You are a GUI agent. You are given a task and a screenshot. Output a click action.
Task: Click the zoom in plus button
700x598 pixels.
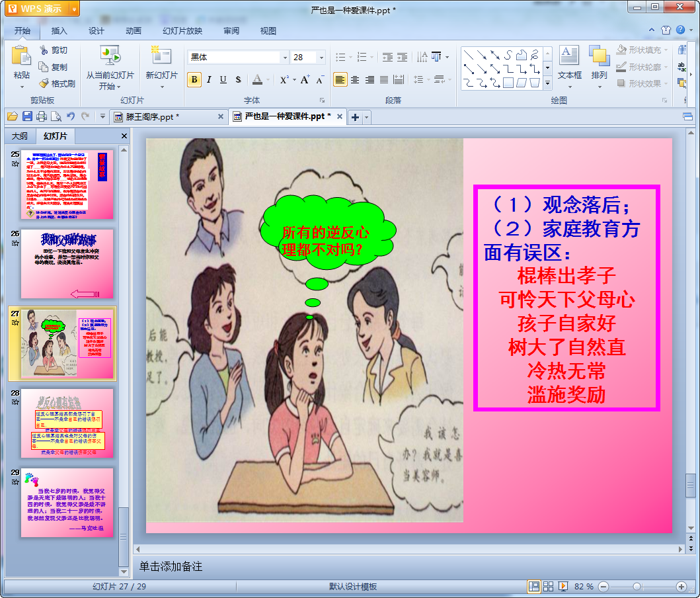pos(681,586)
